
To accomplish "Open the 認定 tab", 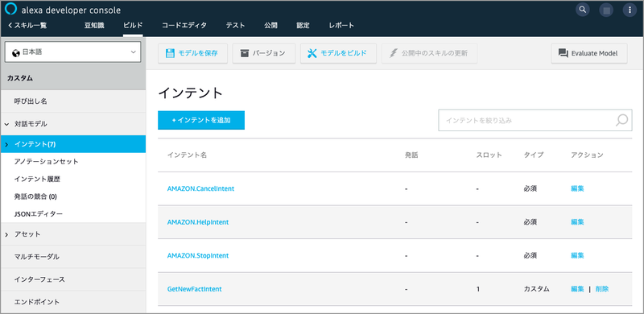I will point(303,26).
